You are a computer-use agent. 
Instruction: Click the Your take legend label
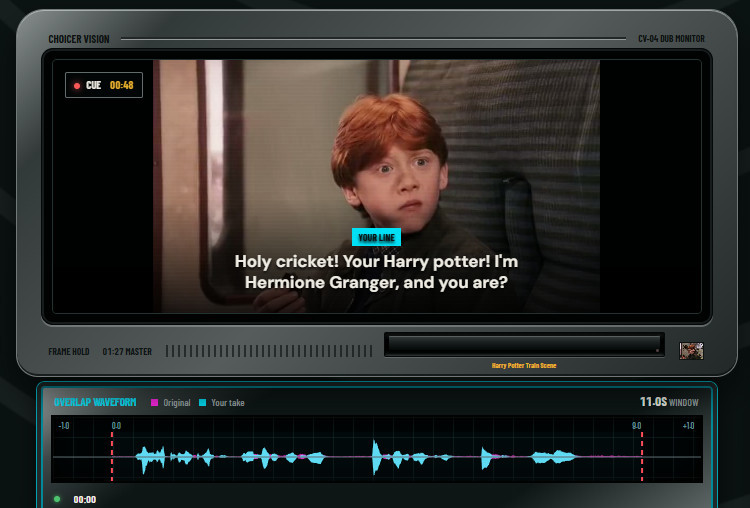(228, 403)
